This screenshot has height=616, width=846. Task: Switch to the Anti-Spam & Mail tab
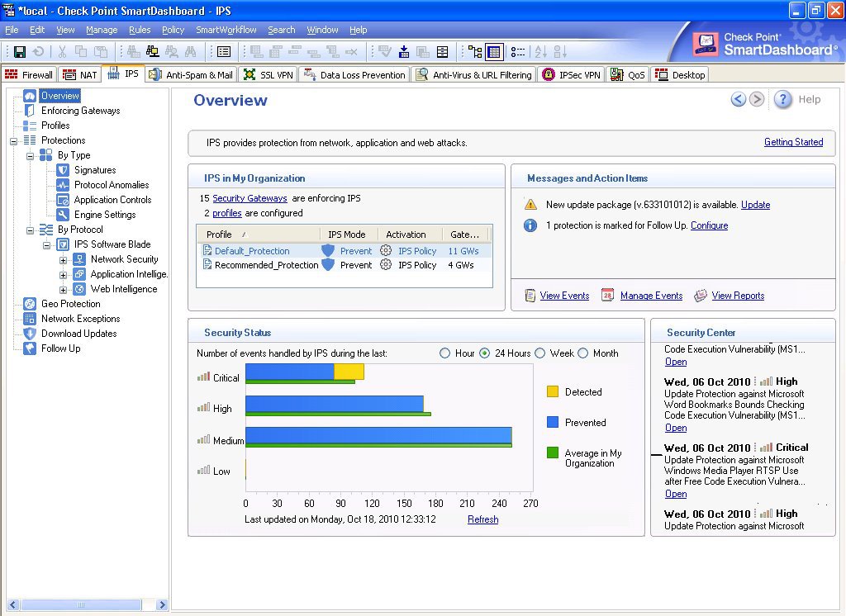(191, 74)
